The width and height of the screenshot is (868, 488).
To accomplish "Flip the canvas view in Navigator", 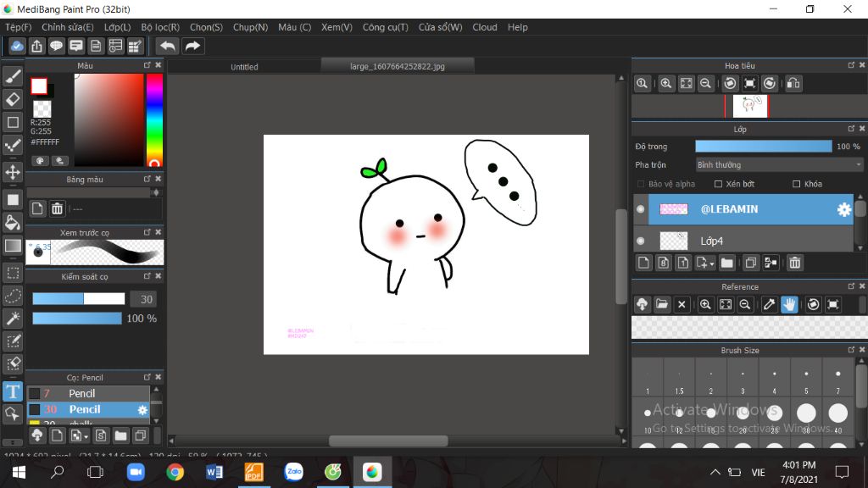I will coord(793,84).
